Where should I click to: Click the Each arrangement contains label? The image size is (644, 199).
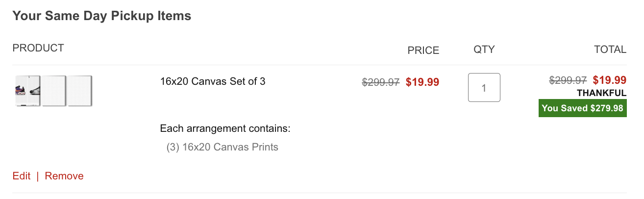pos(225,129)
